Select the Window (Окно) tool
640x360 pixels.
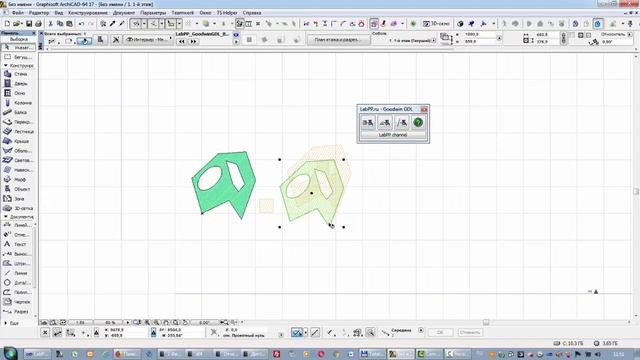coord(18,93)
